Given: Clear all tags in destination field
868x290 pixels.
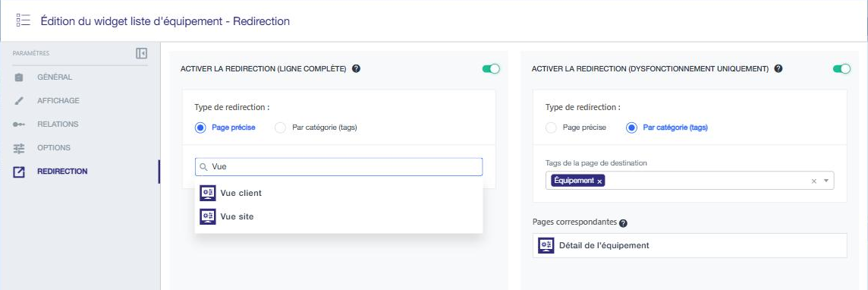Looking at the screenshot, I should [x=813, y=181].
